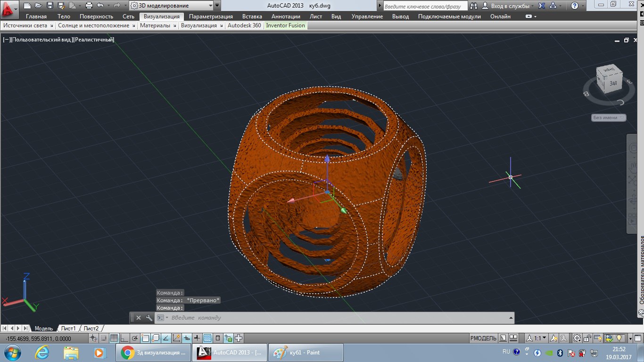Click the Undo arrow icon
Viewport: 644px width, 362px height.
(x=100, y=6)
